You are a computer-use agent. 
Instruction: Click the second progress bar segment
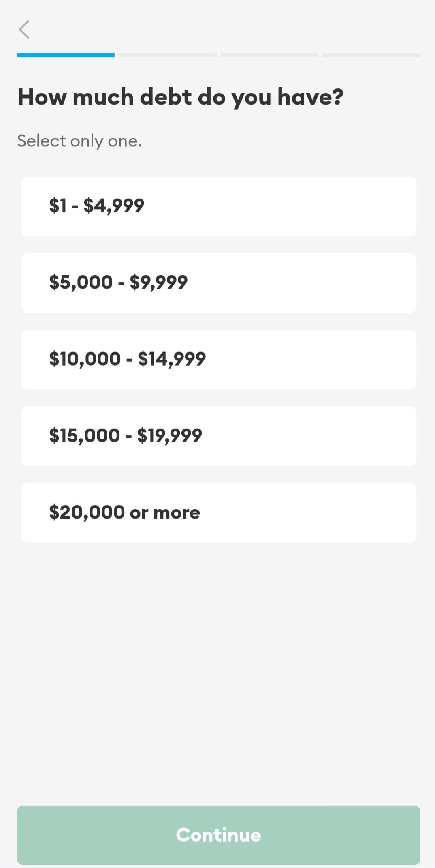tap(168, 55)
